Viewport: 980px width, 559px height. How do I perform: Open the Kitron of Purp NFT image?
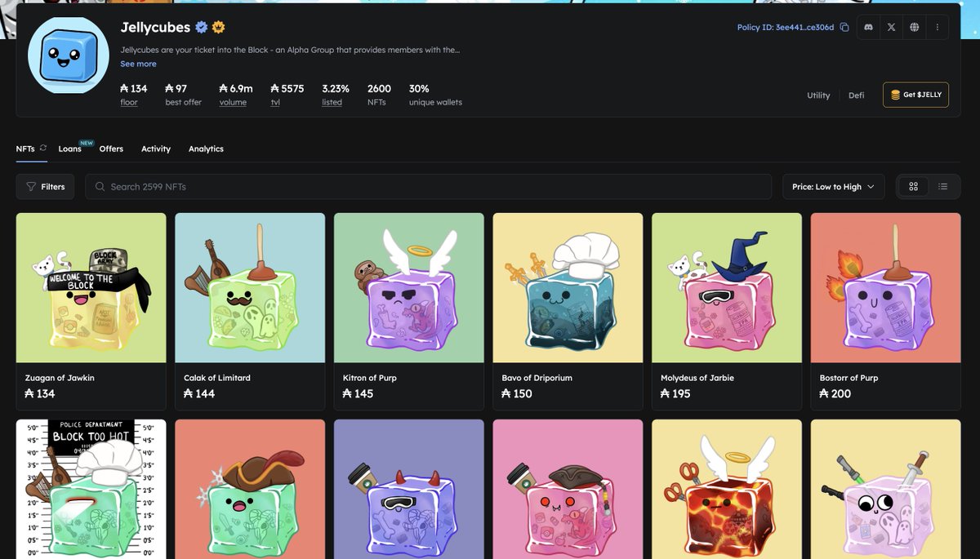pos(408,288)
